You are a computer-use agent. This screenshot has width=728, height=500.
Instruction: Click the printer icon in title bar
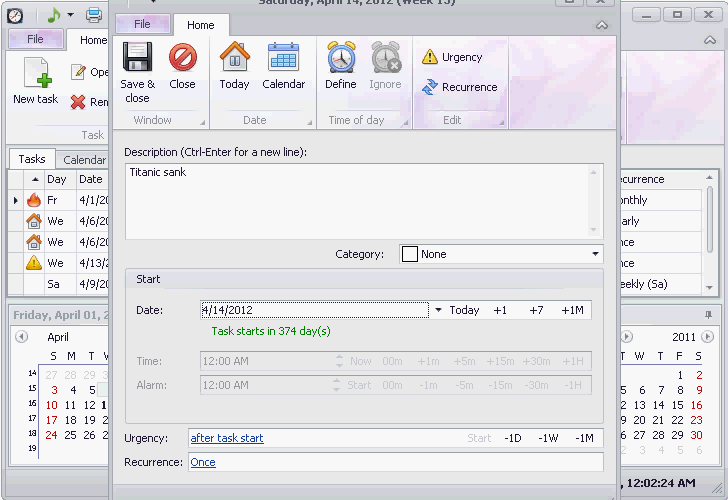94,15
